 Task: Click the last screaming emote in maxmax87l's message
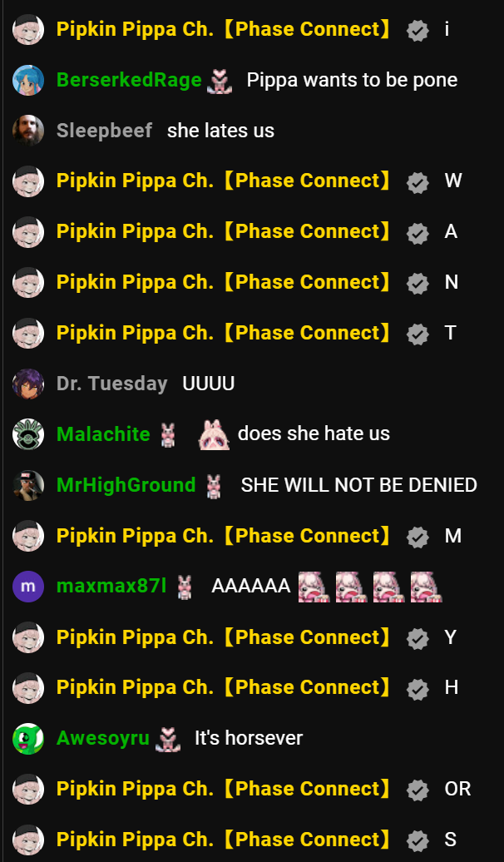click(426, 587)
